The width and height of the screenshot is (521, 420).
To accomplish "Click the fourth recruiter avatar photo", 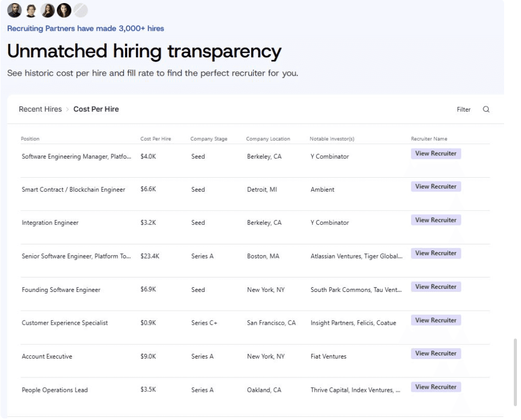I will point(64,10).
